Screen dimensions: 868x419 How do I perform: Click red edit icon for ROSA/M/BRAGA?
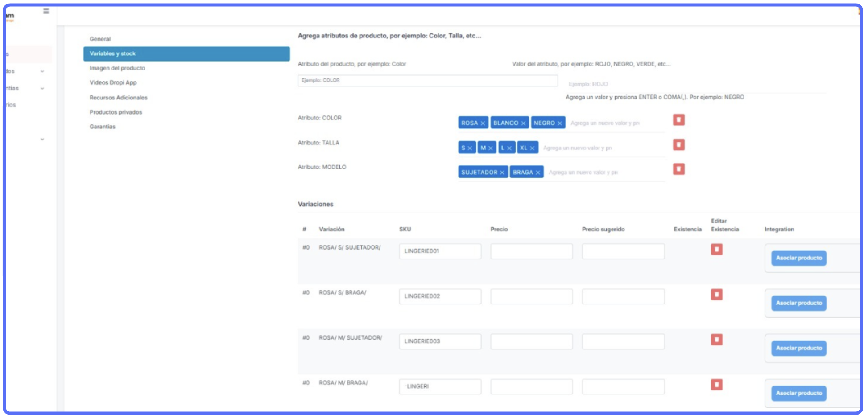tap(716, 385)
